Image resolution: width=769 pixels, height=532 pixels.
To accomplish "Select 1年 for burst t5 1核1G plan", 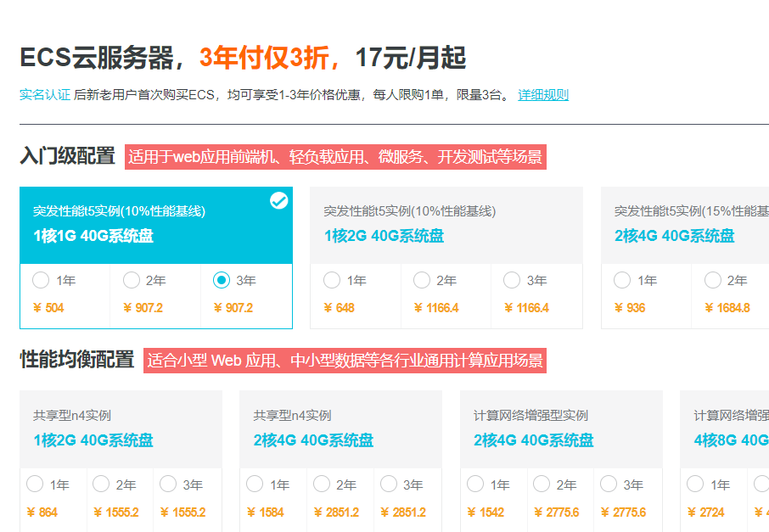I will pos(41,281).
